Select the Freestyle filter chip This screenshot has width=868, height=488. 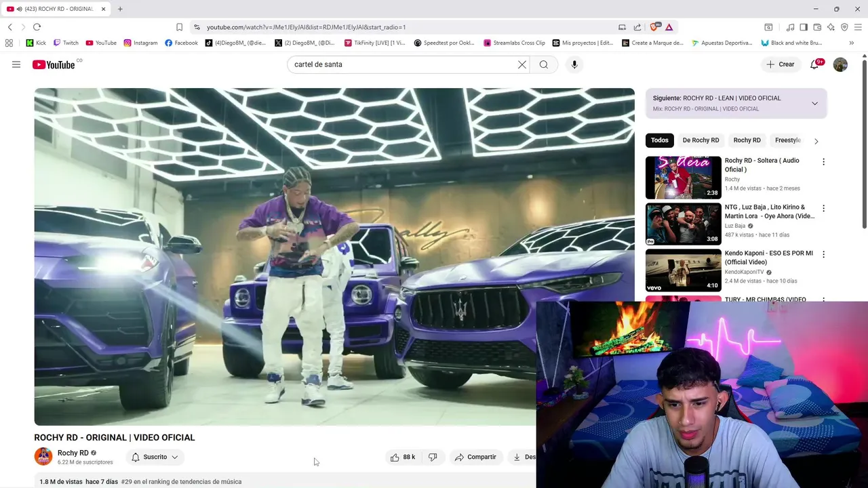pyautogui.click(x=787, y=140)
